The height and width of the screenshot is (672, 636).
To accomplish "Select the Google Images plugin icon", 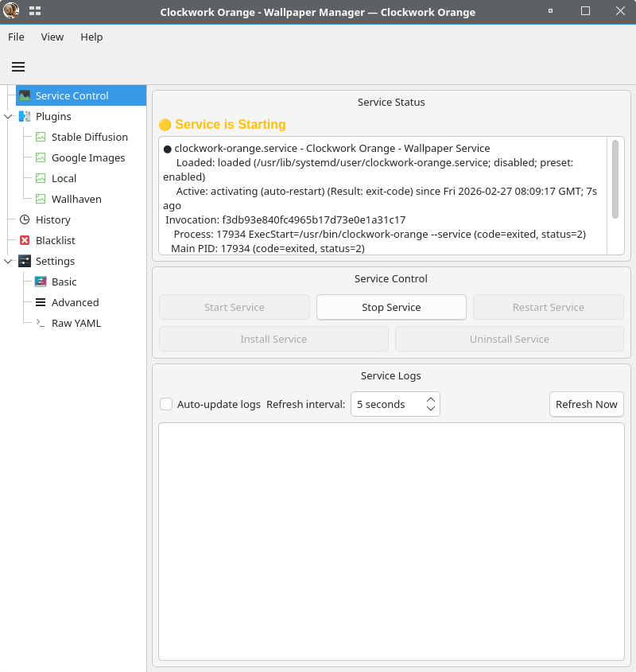I will point(41,157).
